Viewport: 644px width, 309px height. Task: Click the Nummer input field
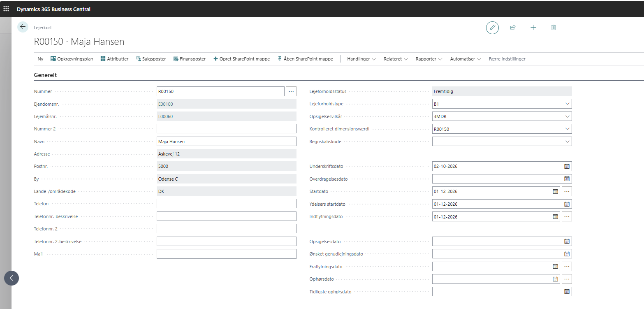[220, 91]
